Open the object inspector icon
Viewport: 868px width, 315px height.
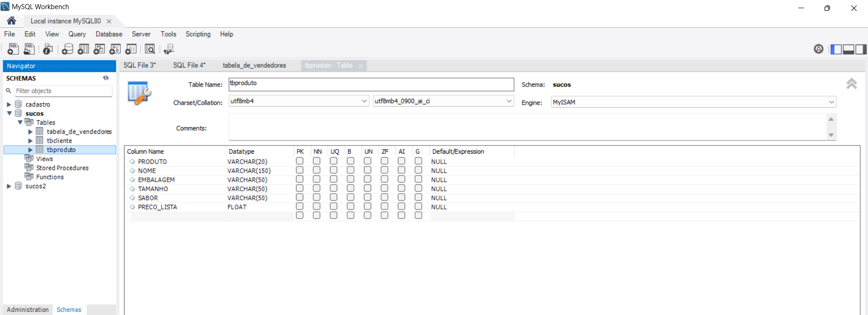(x=48, y=49)
